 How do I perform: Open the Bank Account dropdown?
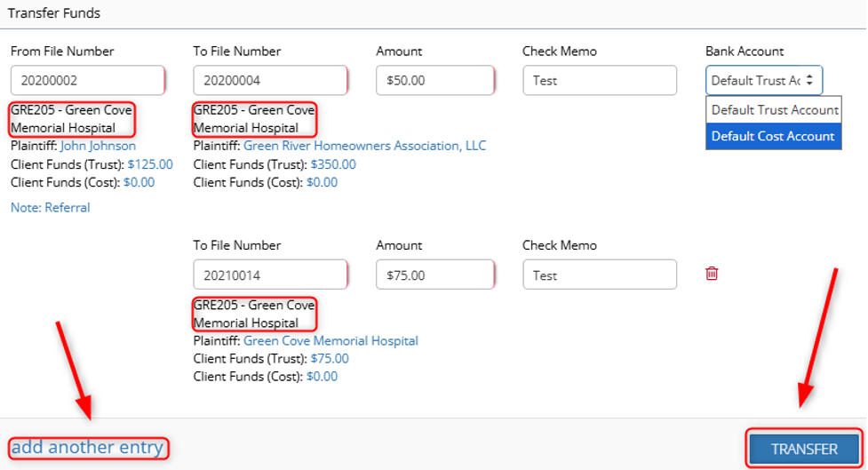764,80
